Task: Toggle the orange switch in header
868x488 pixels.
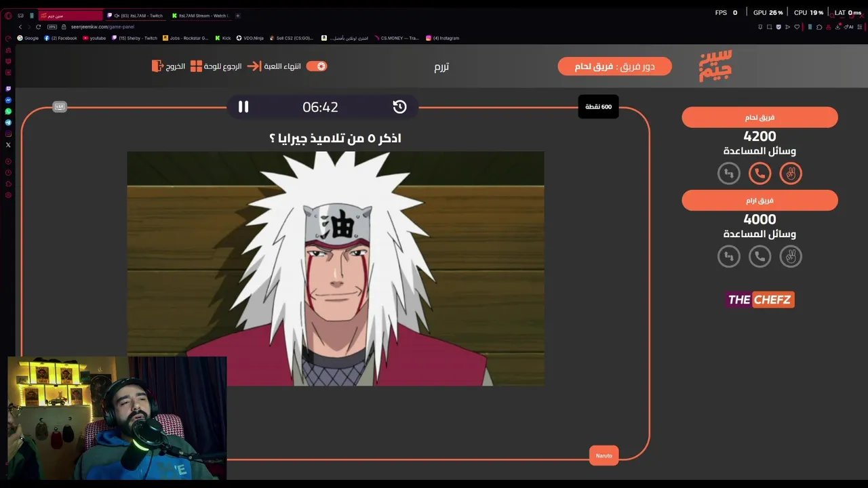Action: [x=317, y=66]
